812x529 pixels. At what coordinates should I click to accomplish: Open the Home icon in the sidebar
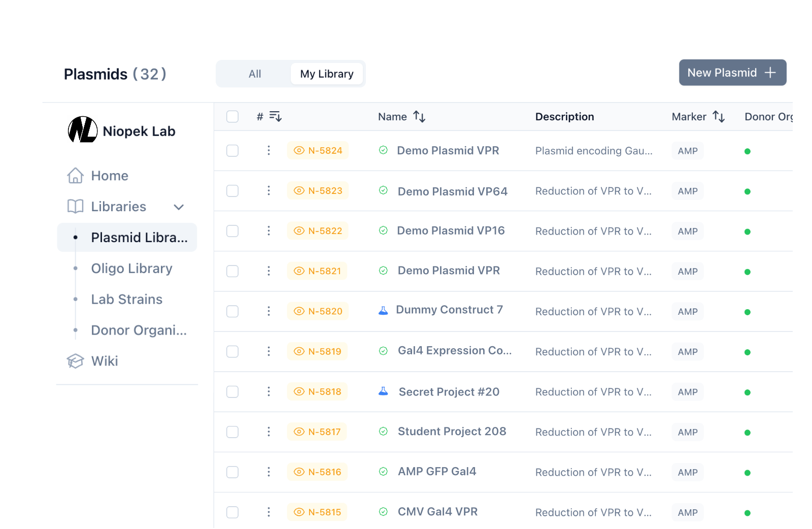75,176
